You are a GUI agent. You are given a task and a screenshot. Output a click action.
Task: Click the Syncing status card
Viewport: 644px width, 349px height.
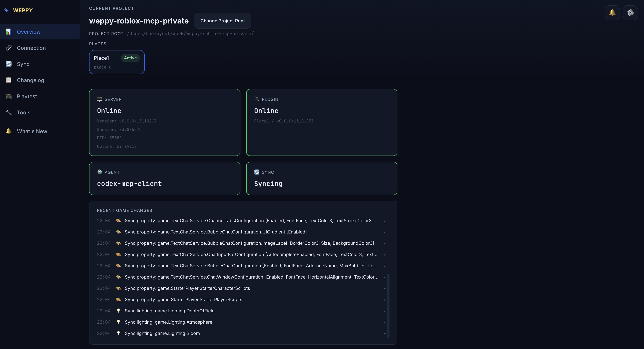coord(321,178)
